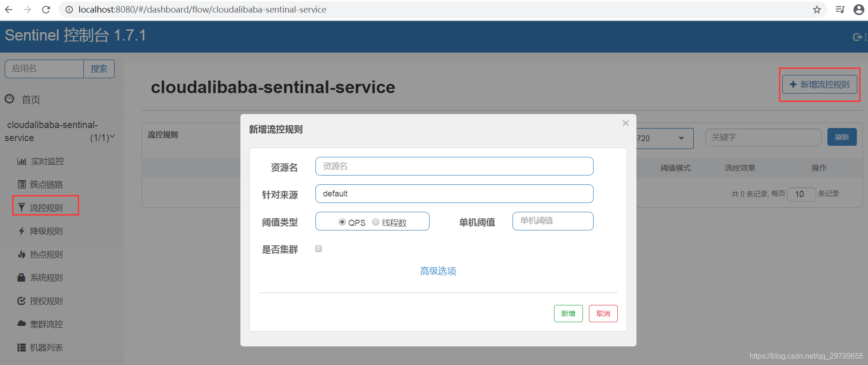This screenshot has width=868, height=365.
Task: Collapse the cloudalibaba-sentinal-service app chevron
Action: click(x=112, y=137)
